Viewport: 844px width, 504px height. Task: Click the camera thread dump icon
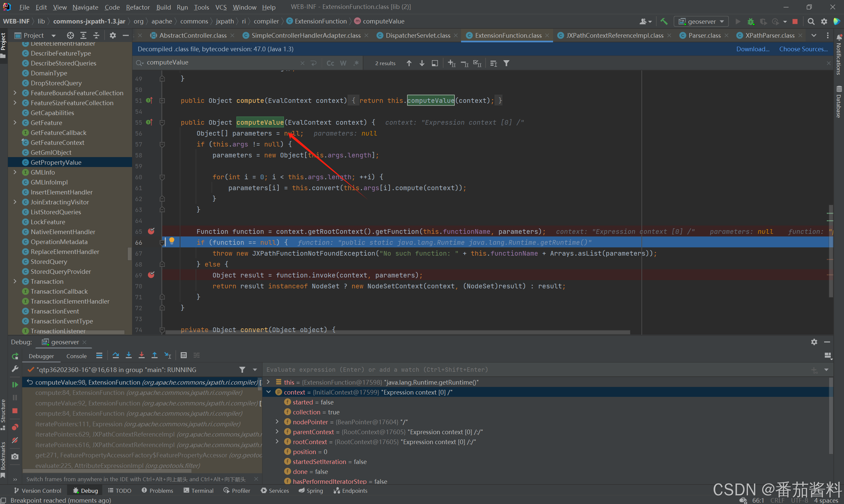[x=15, y=456]
